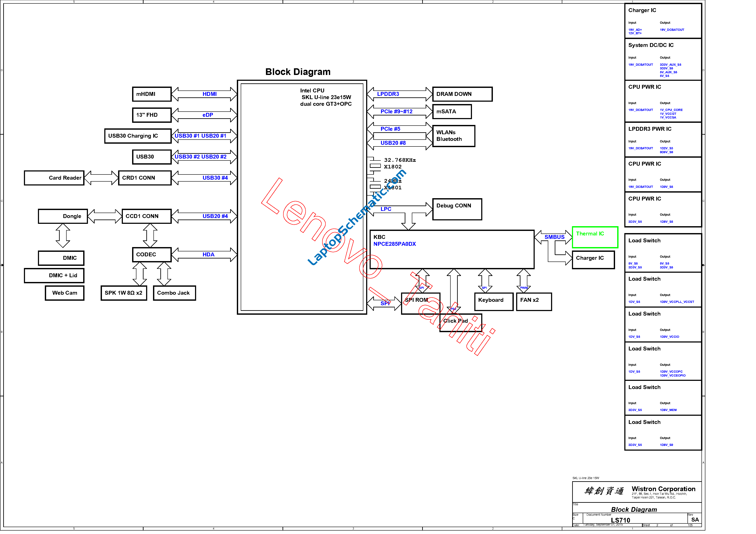Viewport: 756px width, 534px height.
Task: Select the 'Keyboard' block
Action: click(x=494, y=302)
